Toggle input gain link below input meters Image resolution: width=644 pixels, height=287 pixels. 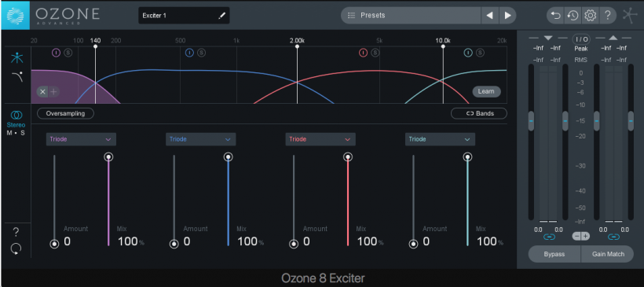click(549, 237)
